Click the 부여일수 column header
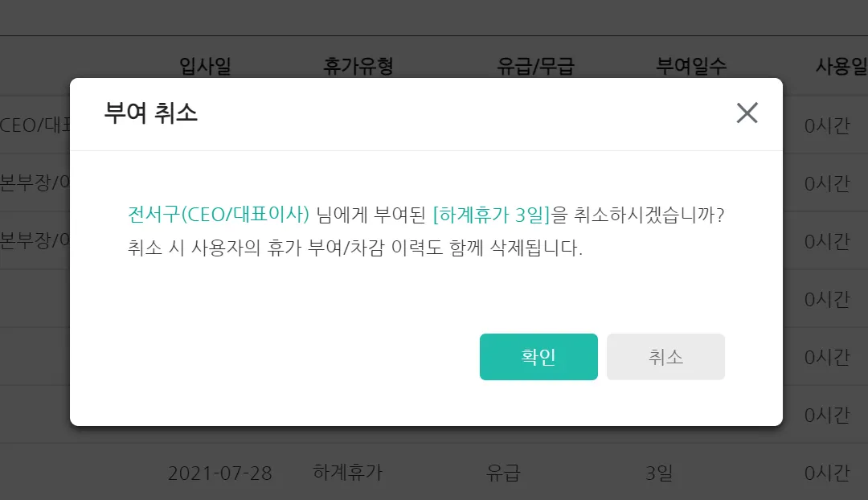 point(691,66)
